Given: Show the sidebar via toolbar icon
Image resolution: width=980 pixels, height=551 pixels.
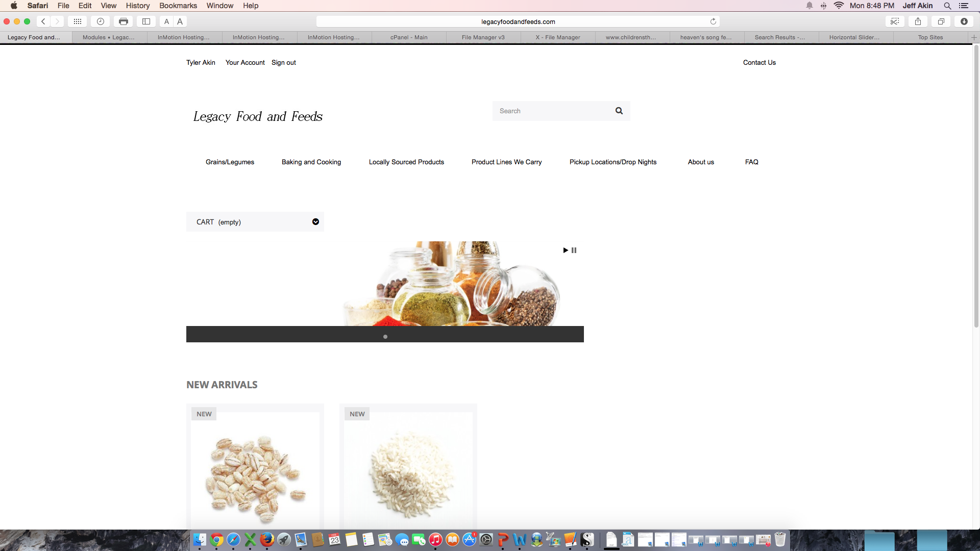Looking at the screenshot, I should [146, 21].
